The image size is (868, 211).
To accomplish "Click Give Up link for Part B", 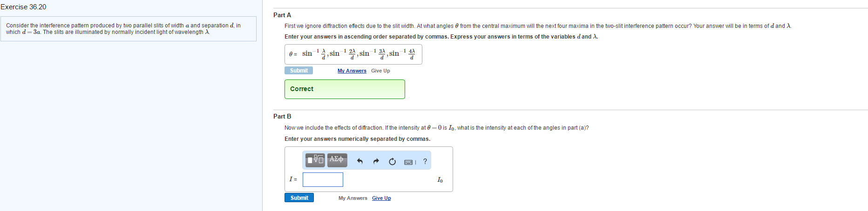I will [x=381, y=198].
